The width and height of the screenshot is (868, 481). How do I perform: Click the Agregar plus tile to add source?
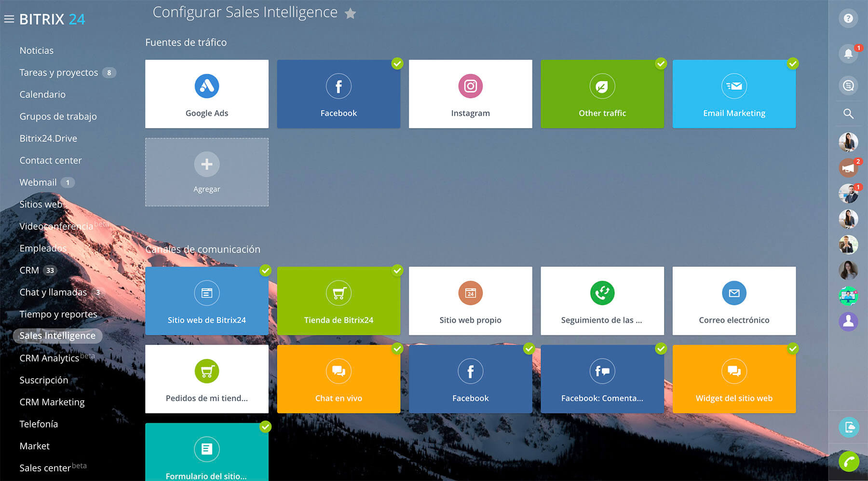click(206, 172)
